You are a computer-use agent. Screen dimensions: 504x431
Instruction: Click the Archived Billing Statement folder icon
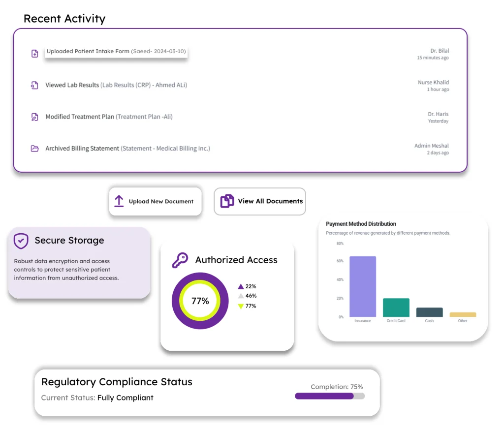(34, 148)
